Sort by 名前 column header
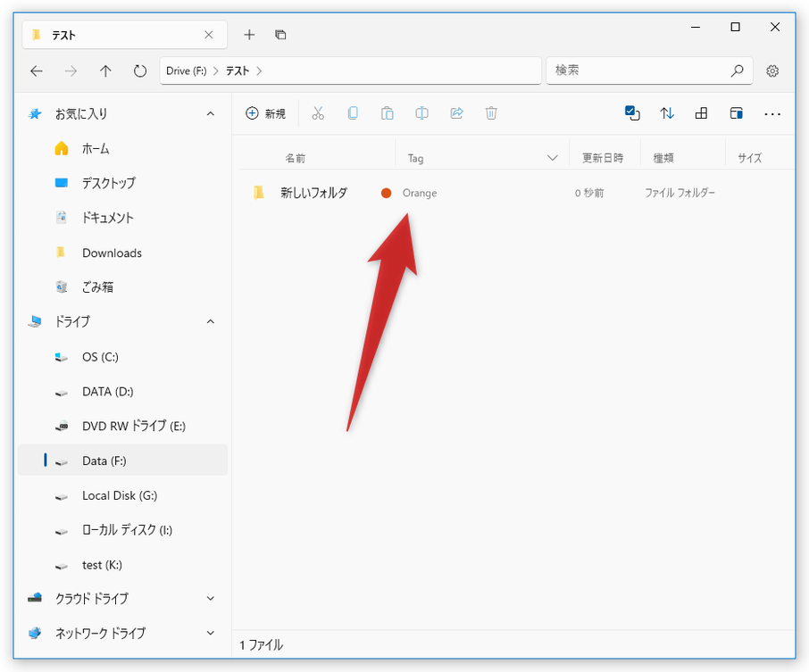The width and height of the screenshot is (809, 672). coord(296,158)
